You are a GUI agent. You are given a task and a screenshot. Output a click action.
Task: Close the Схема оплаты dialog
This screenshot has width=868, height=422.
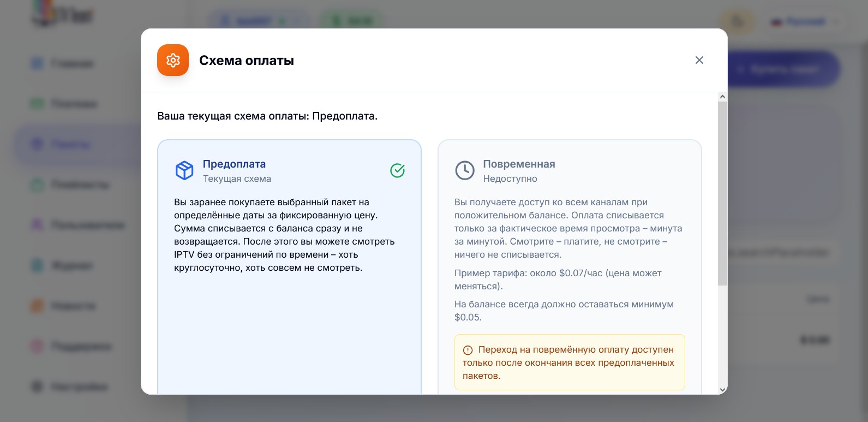(699, 60)
